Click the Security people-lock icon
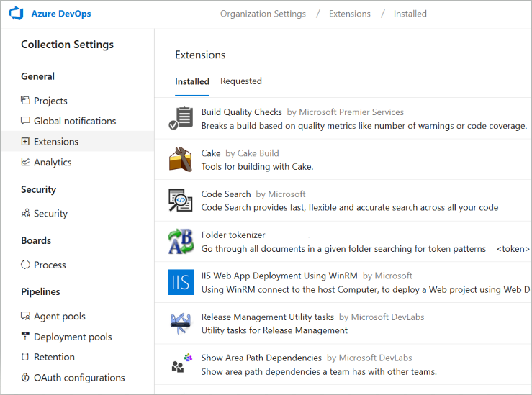 (x=25, y=213)
